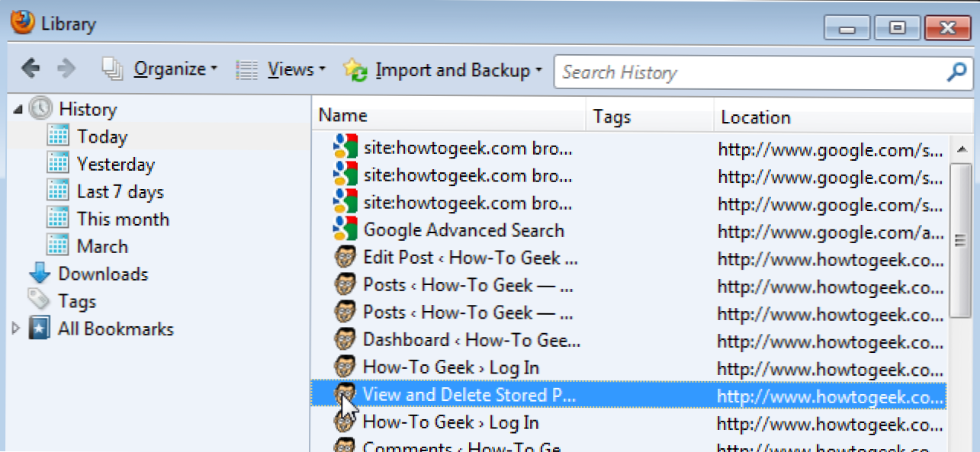Image resolution: width=980 pixels, height=452 pixels.
Task: Expand the All Bookmarks tree node
Action: pyautogui.click(x=17, y=329)
